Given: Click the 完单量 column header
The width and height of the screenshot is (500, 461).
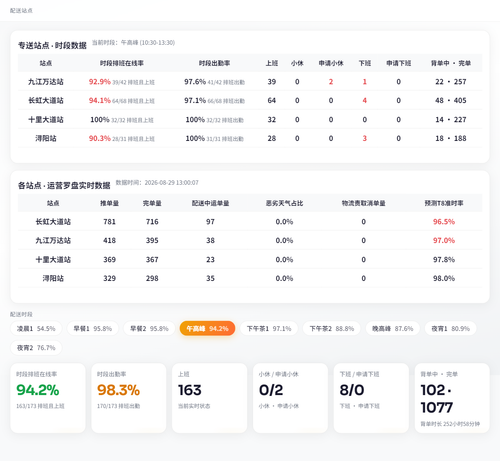Looking at the screenshot, I should 152,203.
